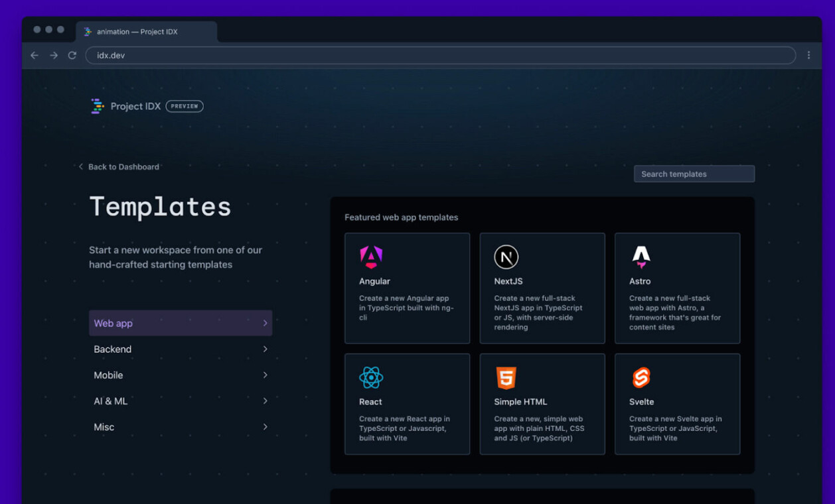Expand the Mobile category chevron

click(265, 375)
